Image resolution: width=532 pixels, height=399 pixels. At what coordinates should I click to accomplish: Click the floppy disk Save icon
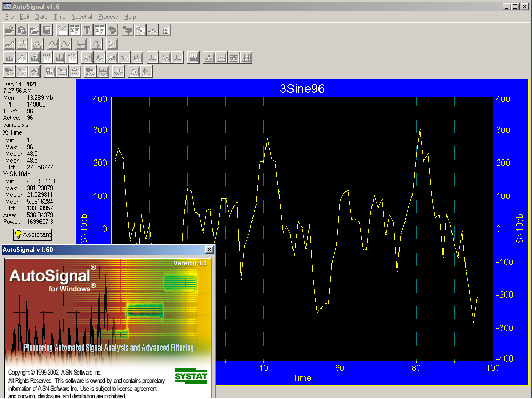[x=47, y=30]
